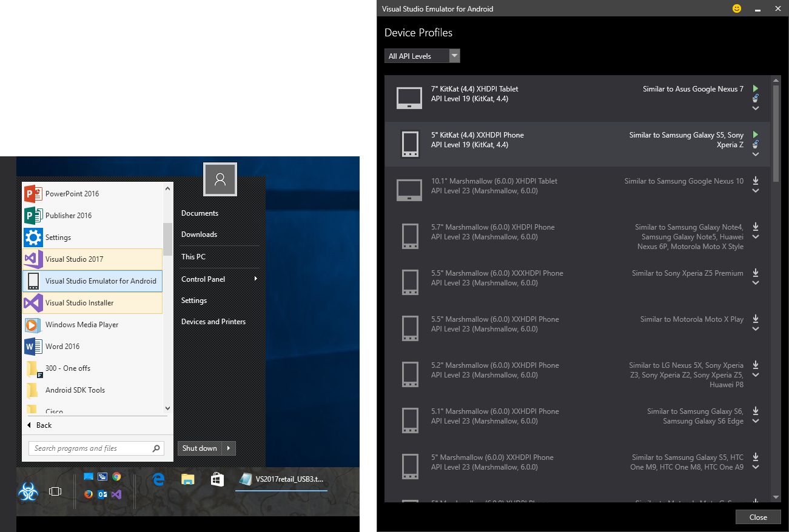Launch Google Chrome from the quick launch area

coord(116,477)
